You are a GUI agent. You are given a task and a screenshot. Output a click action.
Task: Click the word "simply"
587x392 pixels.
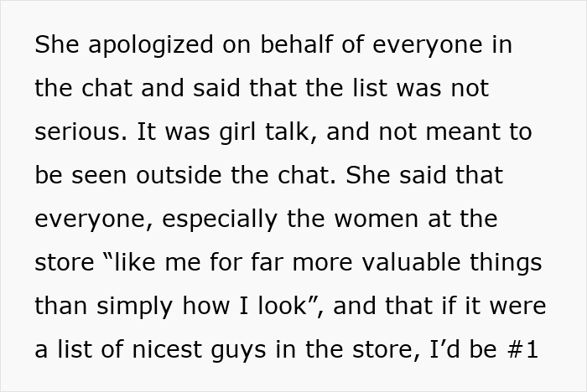[135, 307]
